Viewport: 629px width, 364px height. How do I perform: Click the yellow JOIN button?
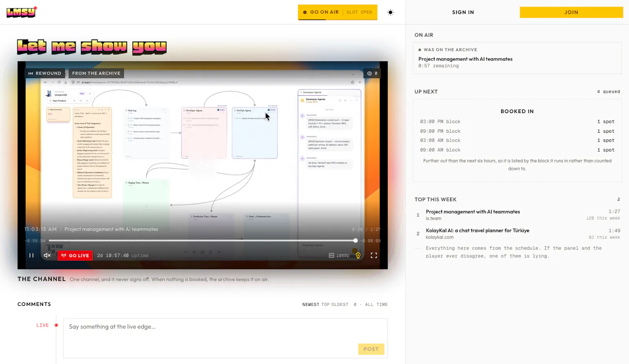pyautogui.click(x=571, y=12)
